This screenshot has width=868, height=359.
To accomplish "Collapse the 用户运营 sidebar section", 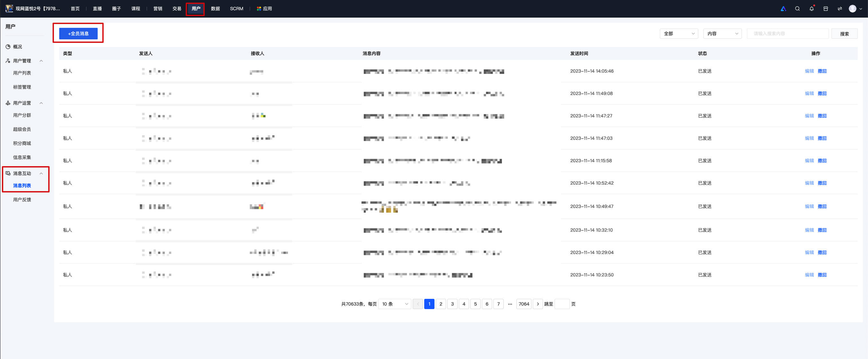I will [x=41, y=103].
